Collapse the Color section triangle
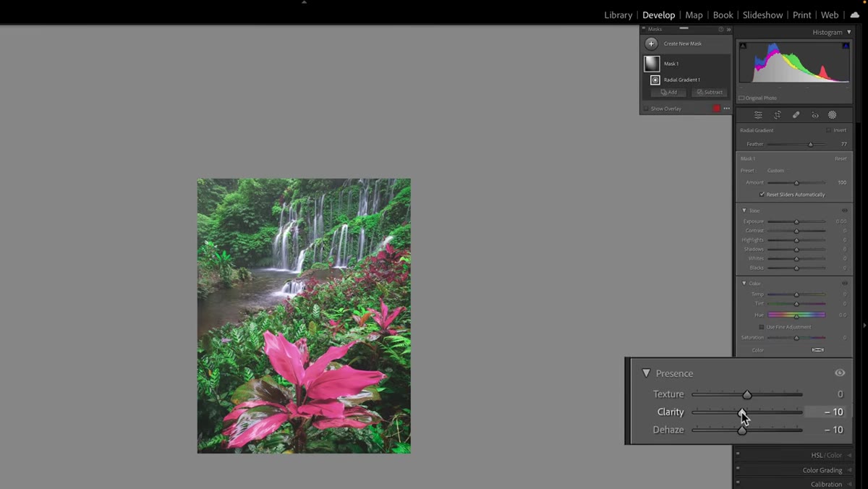 744,284
